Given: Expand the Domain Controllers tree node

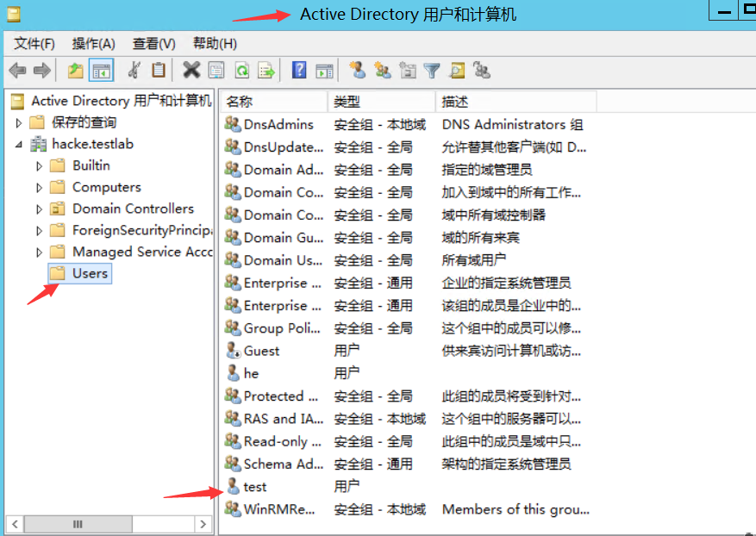Looking at the screenshot, I should [39, 209].
